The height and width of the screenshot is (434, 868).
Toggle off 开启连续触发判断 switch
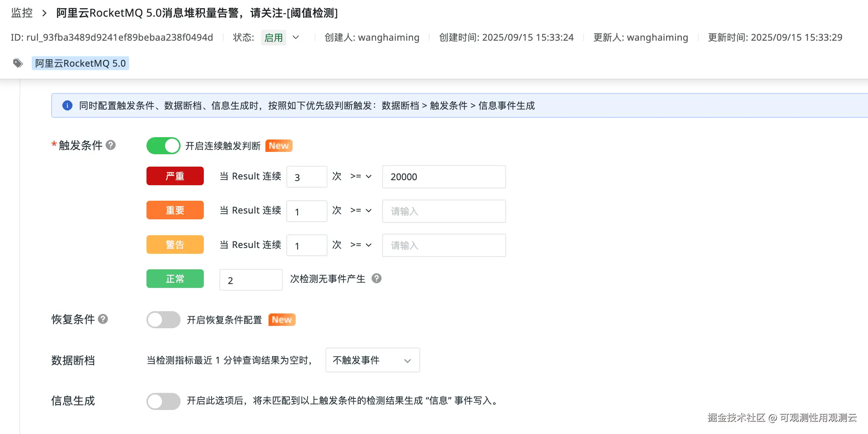[x=163, y=146]
